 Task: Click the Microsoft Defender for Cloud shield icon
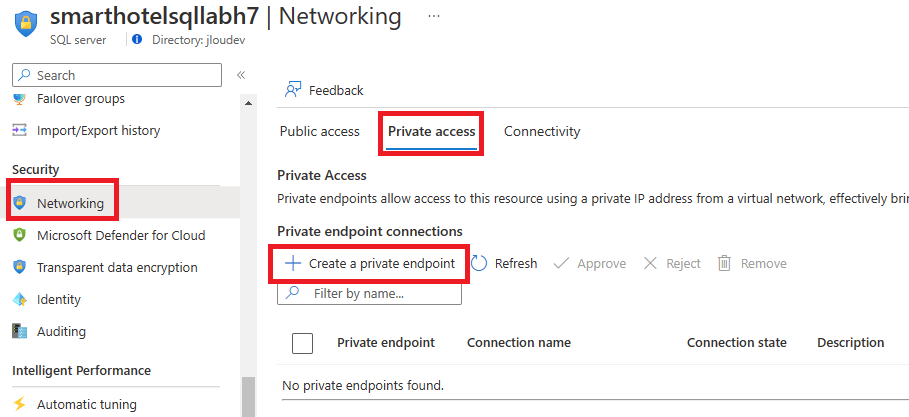[x=20, y=235]
